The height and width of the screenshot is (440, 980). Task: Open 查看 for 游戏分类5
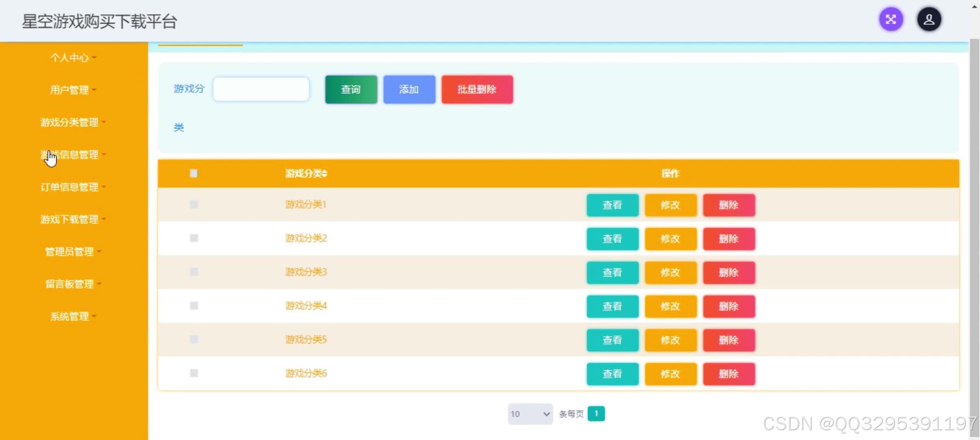tap(613, 340)
